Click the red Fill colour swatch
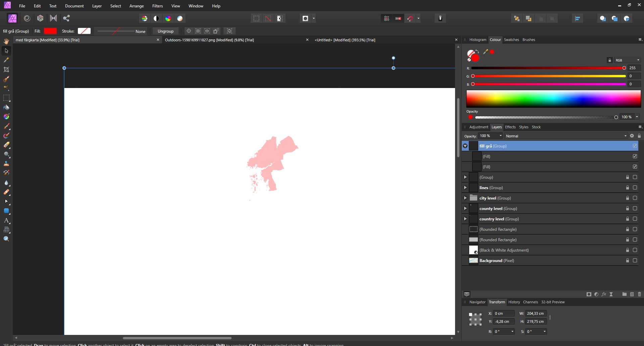Screen dimensions: 644x346 coord(50,31)
